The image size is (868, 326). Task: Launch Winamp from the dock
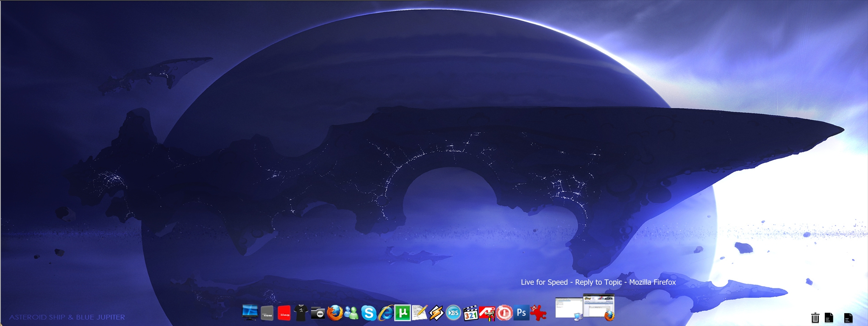pos(437,313)
